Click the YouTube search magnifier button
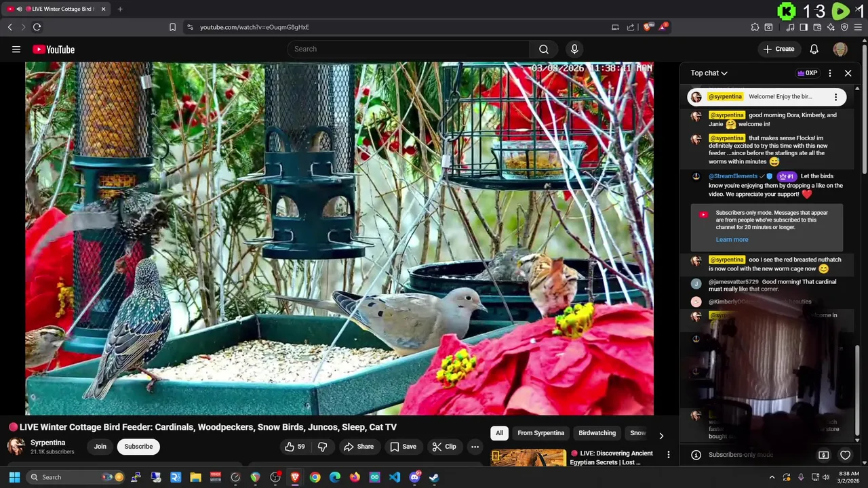This screenshot has height=488, width=868. 543,49
